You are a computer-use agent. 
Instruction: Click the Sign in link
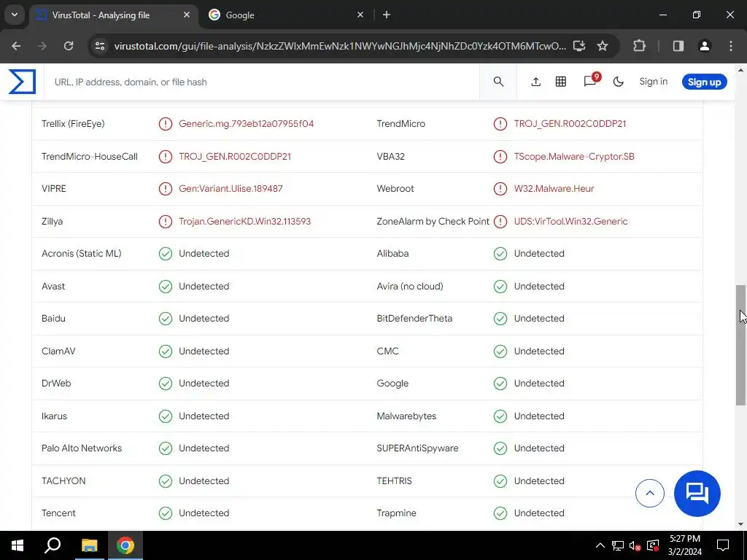pyautogui.click(x=653, y=82)
